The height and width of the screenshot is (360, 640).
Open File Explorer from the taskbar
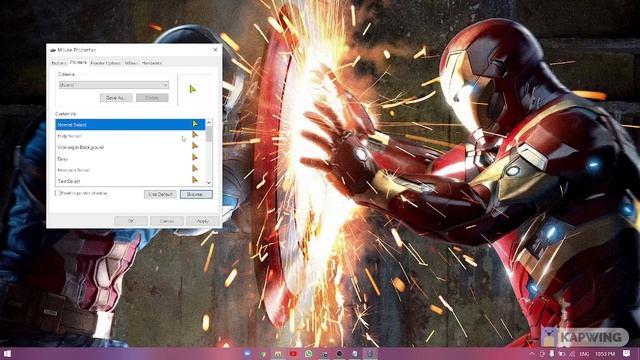point(278,353)
